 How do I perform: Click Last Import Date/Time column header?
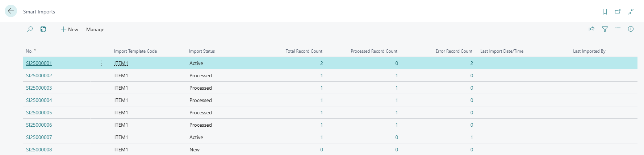click(x=502, y=51)
